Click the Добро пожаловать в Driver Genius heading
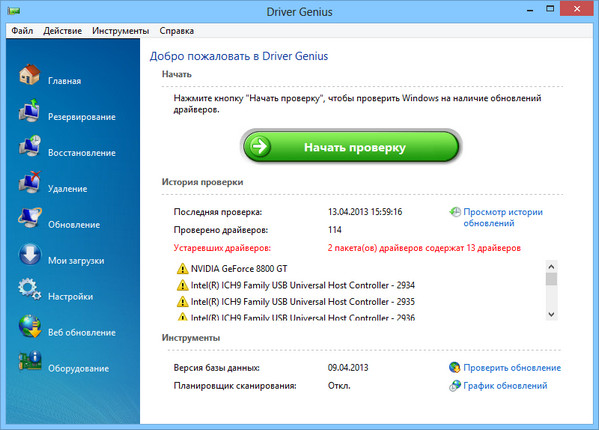This screenshot has width=599, height=430. [239, 56]
